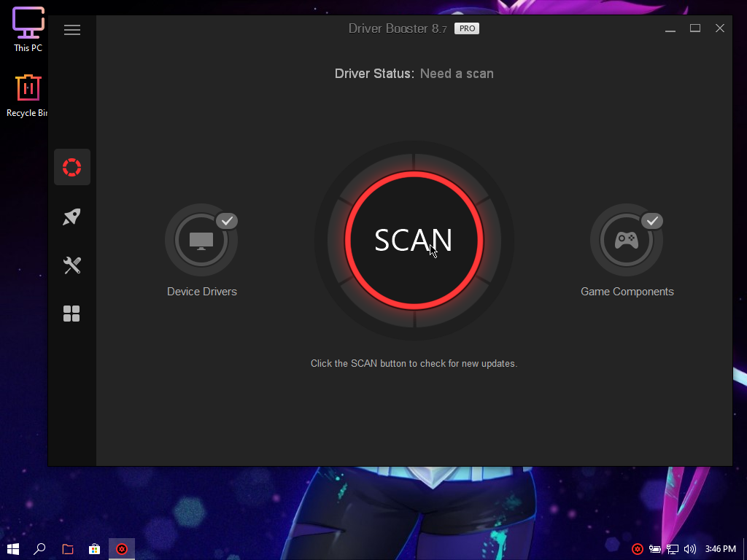747x560 pixels.
Task: Open the Windows Start menu
Action: (x=13, y=549)
